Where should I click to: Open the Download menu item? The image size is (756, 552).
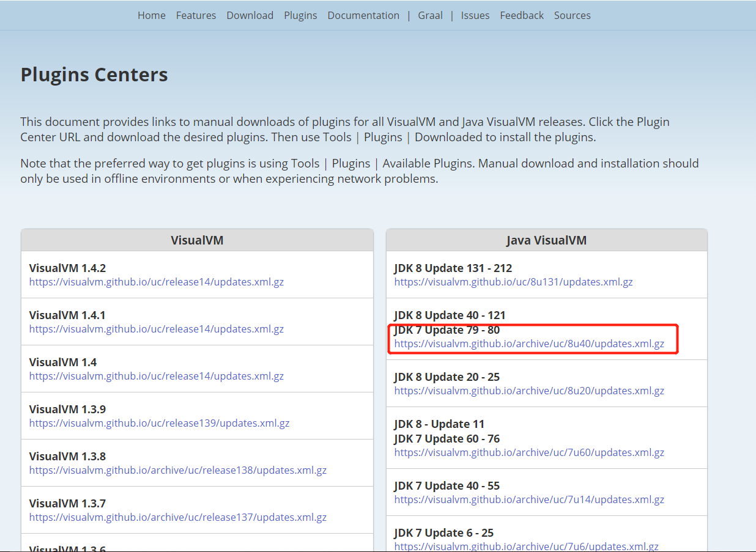point(250,15)
